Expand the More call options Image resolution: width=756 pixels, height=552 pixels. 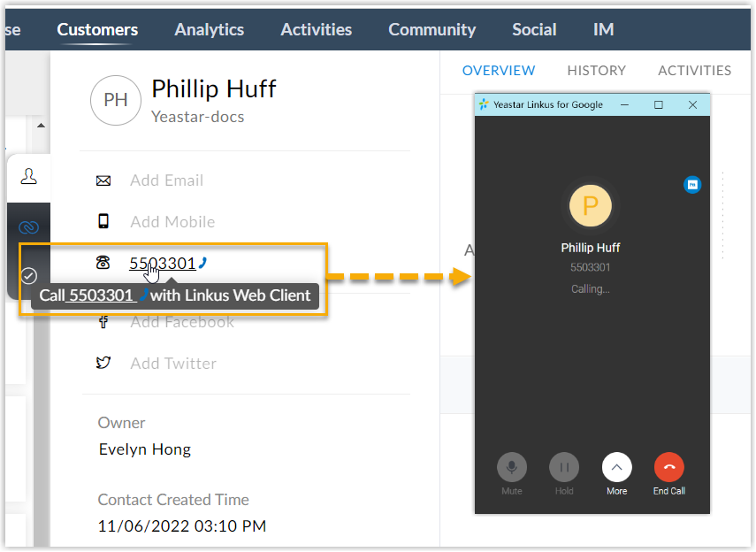pyautogui.click(x=617, y=467)
